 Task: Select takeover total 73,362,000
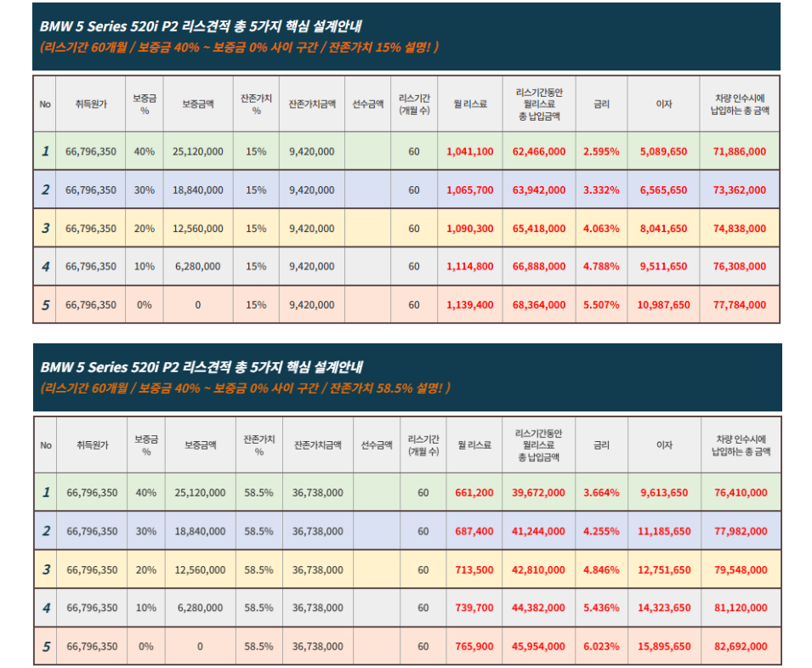point(739,190)
